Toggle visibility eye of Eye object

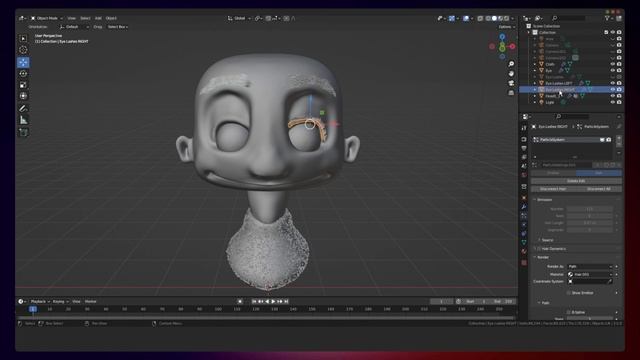613,70
